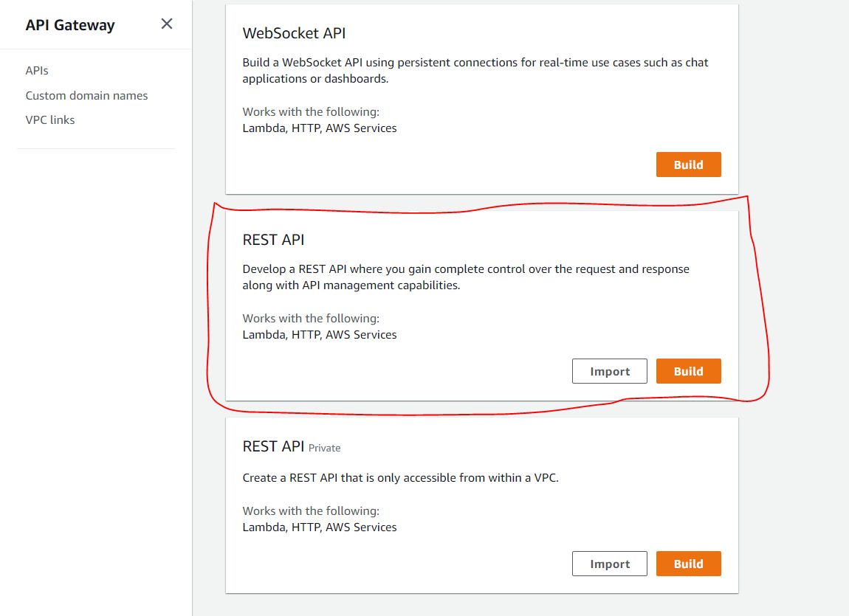
Task: Select the API Gateway panel title
Action: (x=70, y=25)
